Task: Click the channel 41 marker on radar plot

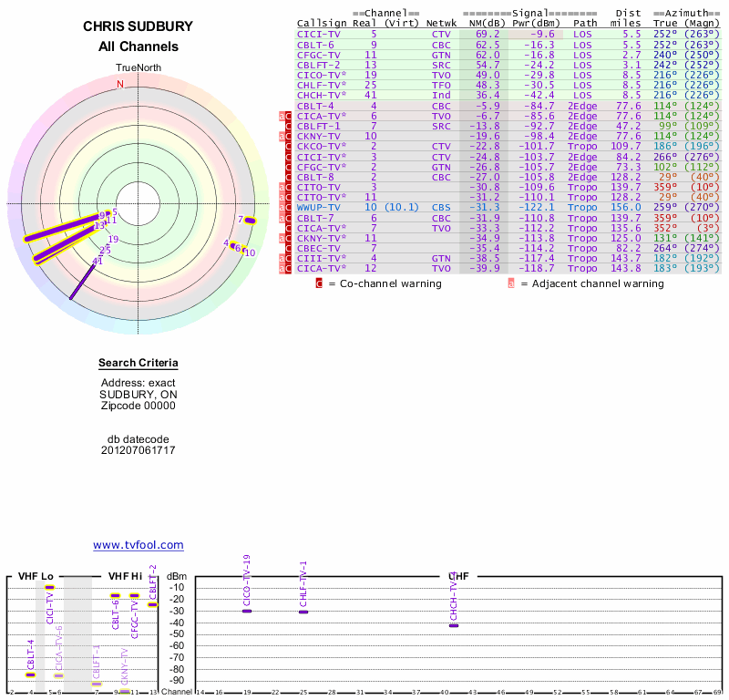Action: point(98,261)
